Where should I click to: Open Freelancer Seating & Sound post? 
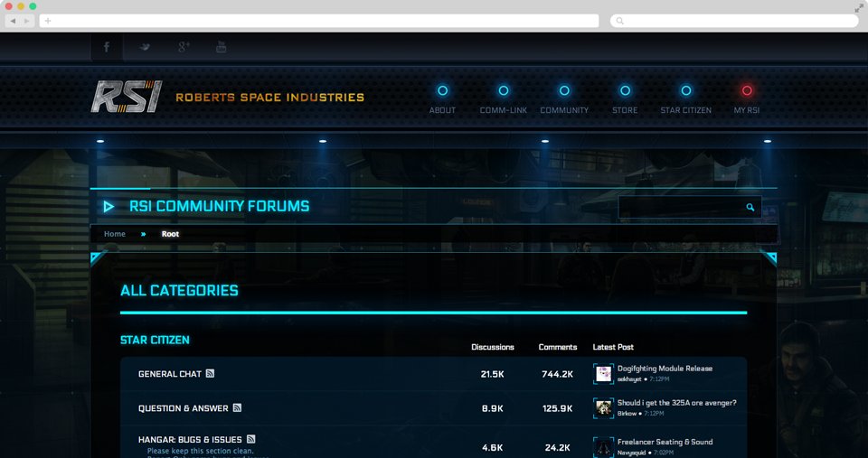click(665, 442)
